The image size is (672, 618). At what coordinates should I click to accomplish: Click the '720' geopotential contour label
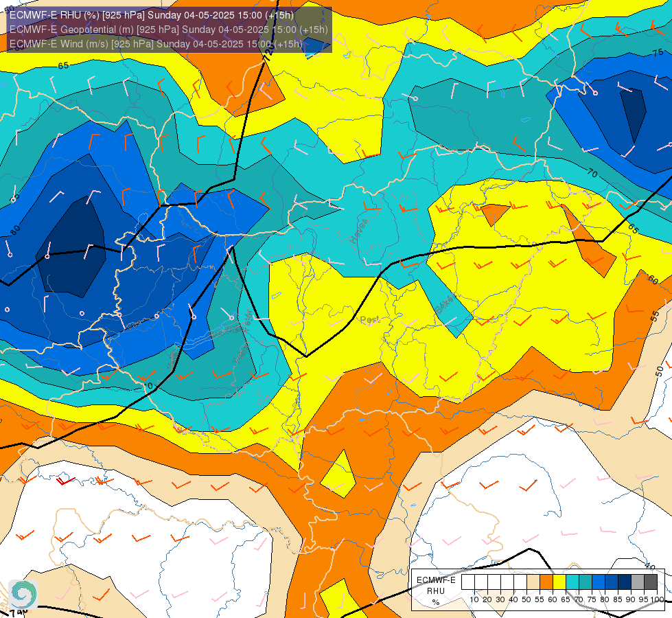pos(268,54)
